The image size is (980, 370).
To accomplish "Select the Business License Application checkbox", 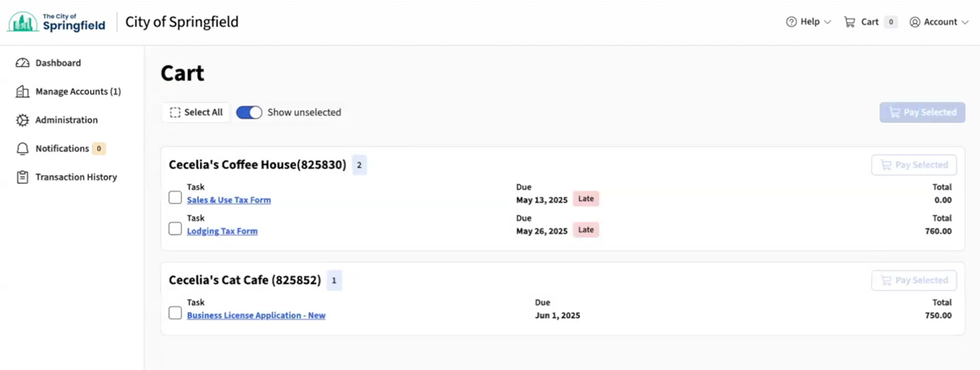I will (175, 313).
